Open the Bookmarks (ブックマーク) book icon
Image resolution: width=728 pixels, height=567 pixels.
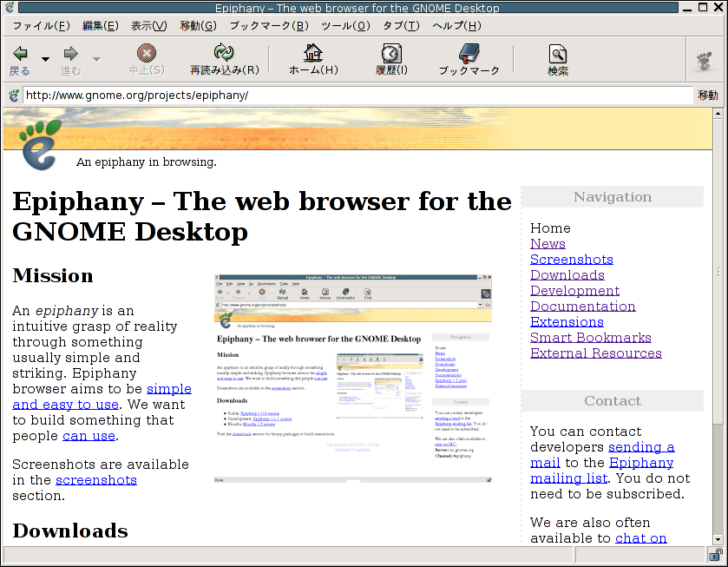pyautogui.click(x=469, y=53)
